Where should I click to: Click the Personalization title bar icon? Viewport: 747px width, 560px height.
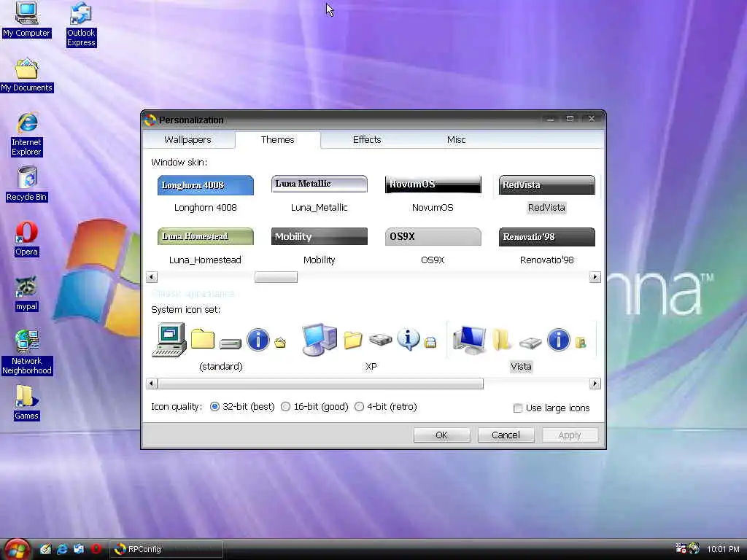[x=150, y=120]
